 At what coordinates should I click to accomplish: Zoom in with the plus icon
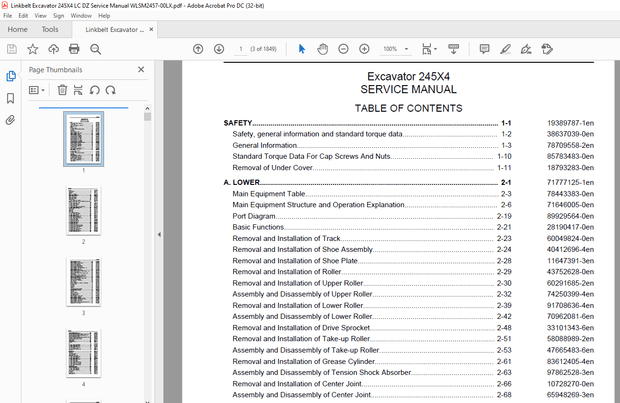tap(364, 49)
